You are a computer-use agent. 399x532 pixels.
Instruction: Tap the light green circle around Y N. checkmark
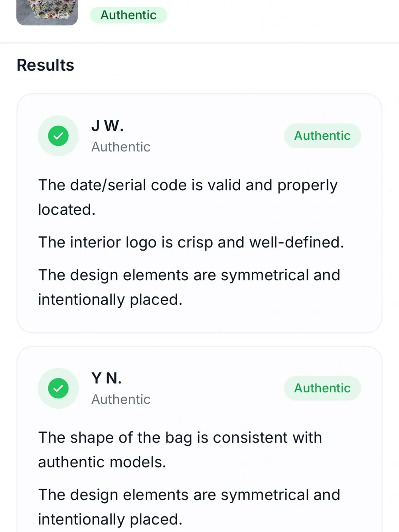(58, 388)
